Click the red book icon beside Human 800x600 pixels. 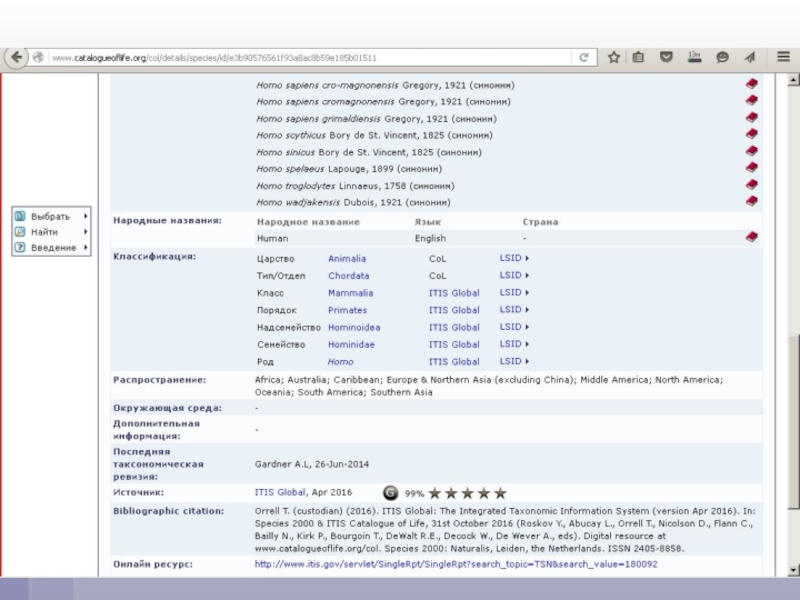(x=751, y=238)
